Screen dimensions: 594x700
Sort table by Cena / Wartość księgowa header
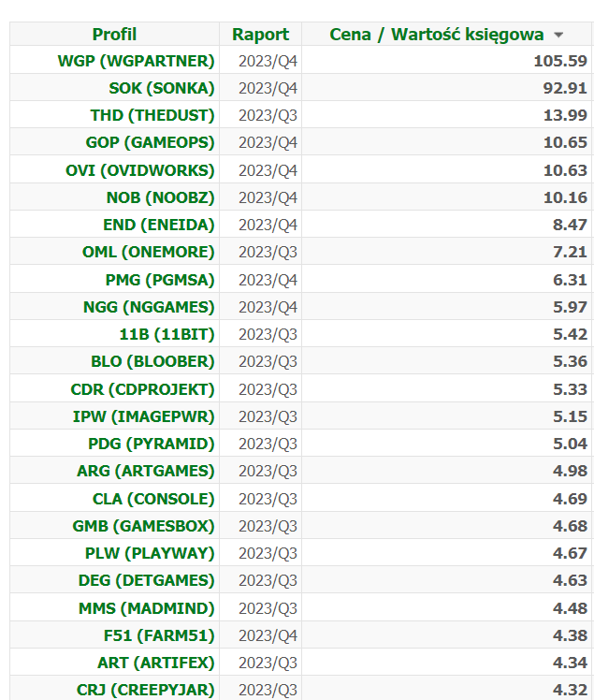tap(437, 35)
